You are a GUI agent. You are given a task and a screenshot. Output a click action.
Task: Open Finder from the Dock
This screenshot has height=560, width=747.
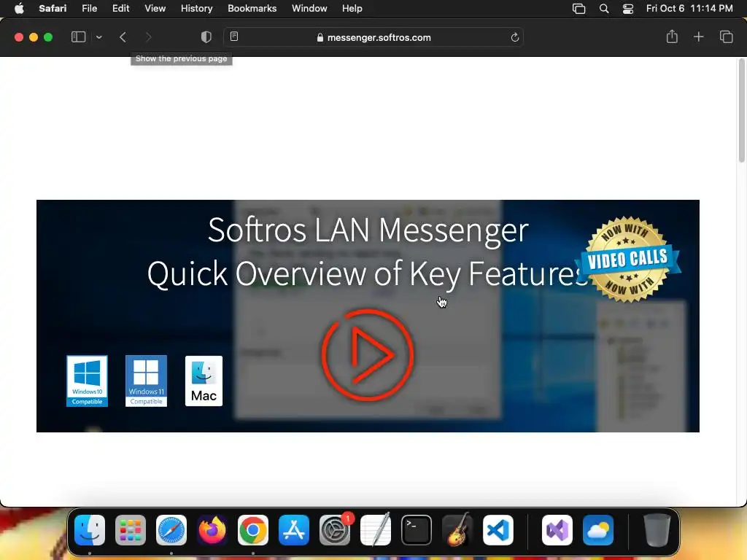[90, 530]
